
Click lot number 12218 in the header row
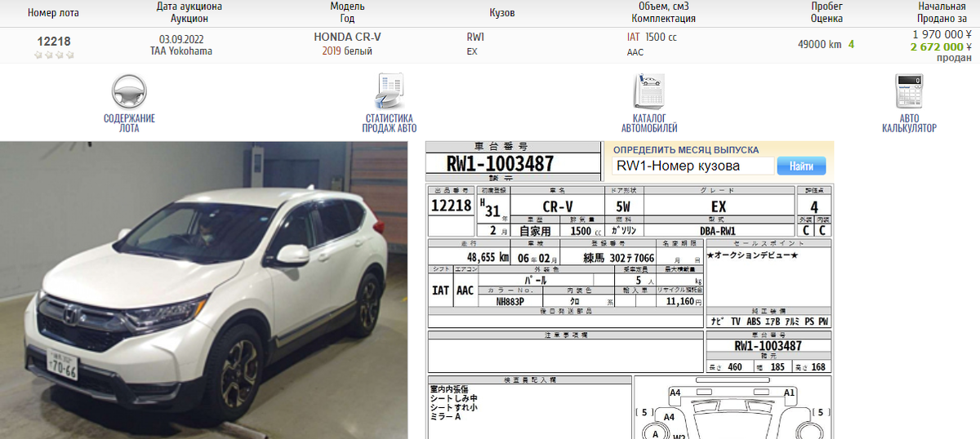click(x=54, y=41)
